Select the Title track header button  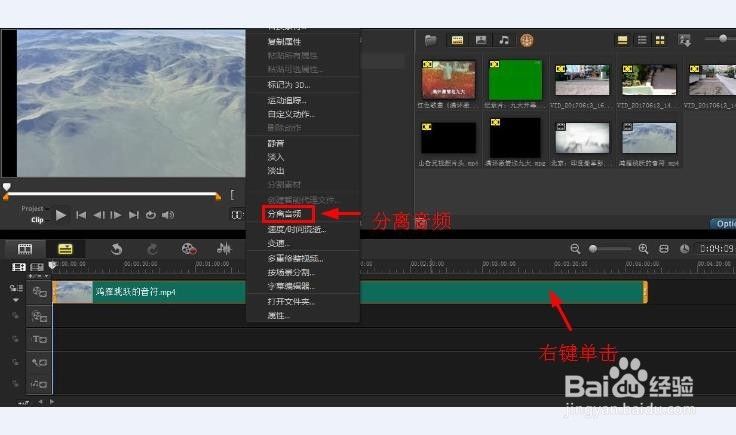tap(39, 339)
